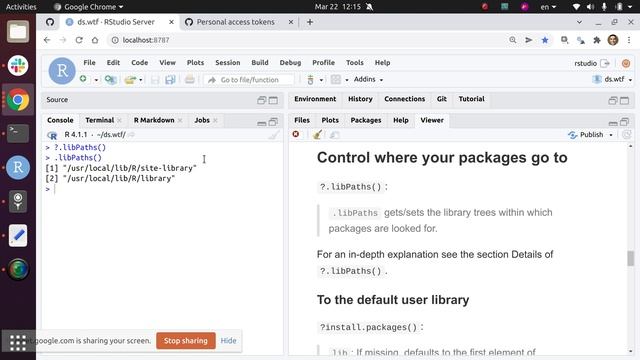640x360 pixels.
Task: Open the Code menu
Action: (140, 62)
